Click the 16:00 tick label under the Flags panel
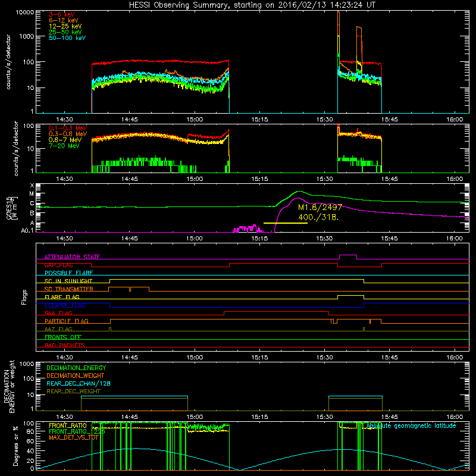This screenshot has width=476, height=476. (x=455, y=358)
